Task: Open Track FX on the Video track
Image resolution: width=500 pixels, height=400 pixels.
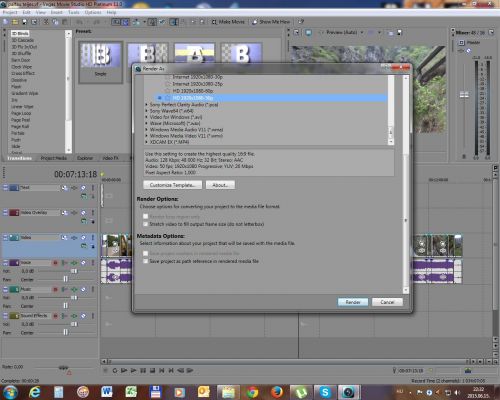Action: pyautogui.click(x=74, y=238)
